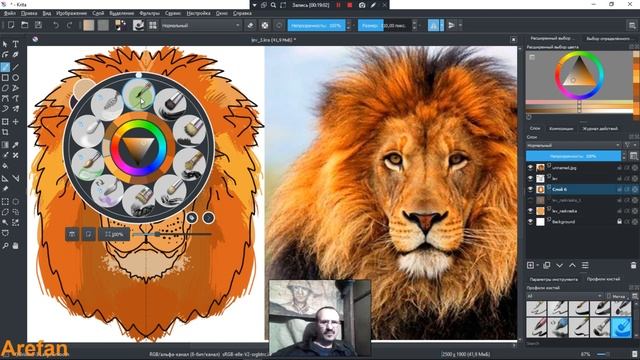The width and height of the screenshot is (640, 360).
Task: Open the Правка menu
Action: pos(29,13)
